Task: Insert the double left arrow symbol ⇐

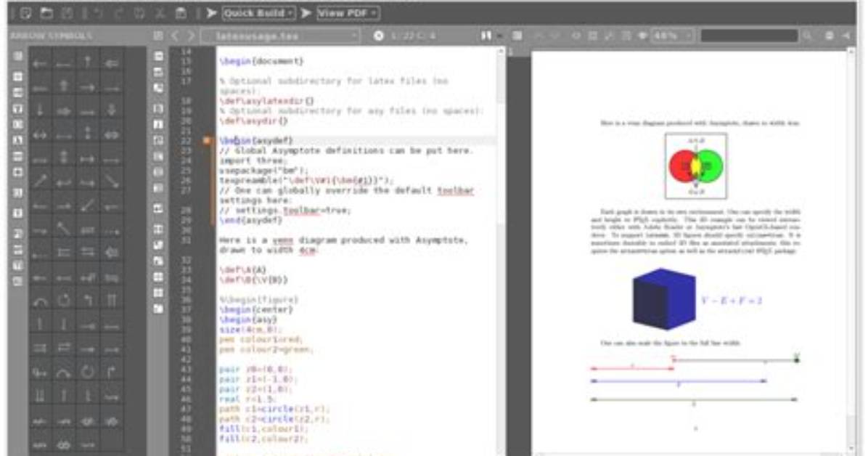Action: (x=111, y=63)
